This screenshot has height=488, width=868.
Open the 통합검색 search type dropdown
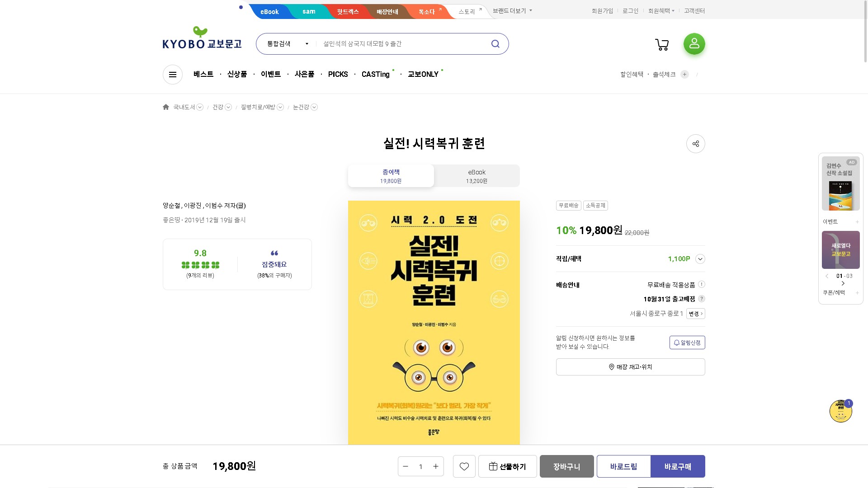pyautogui.click(x=288, y=44)
